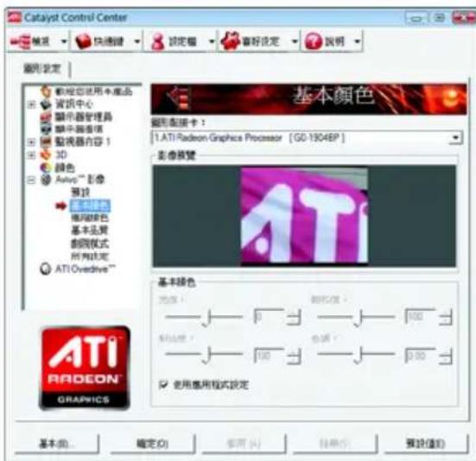Select the highlighted 基本顏色 tree item
Screen dimensions: 476x461
coord(90,205)
